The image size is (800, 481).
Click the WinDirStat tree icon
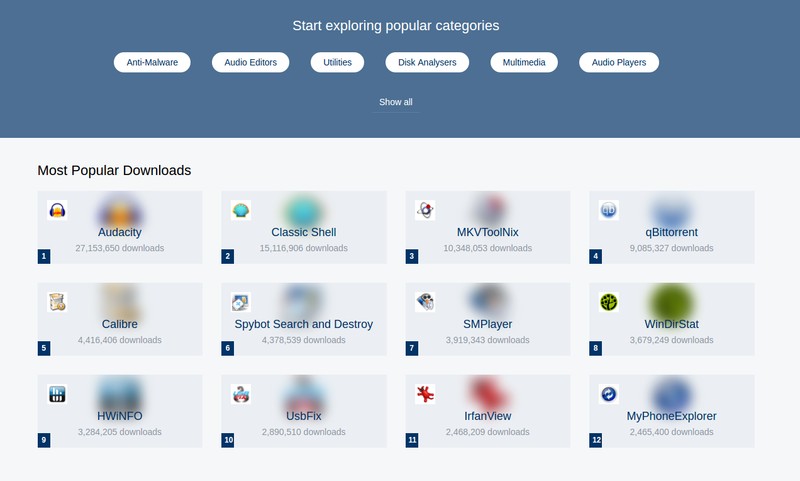coord(609,302)
